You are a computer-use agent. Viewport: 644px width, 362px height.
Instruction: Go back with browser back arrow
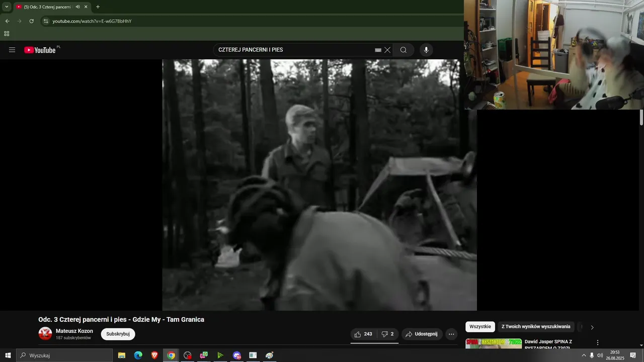[x=7, y=21]
